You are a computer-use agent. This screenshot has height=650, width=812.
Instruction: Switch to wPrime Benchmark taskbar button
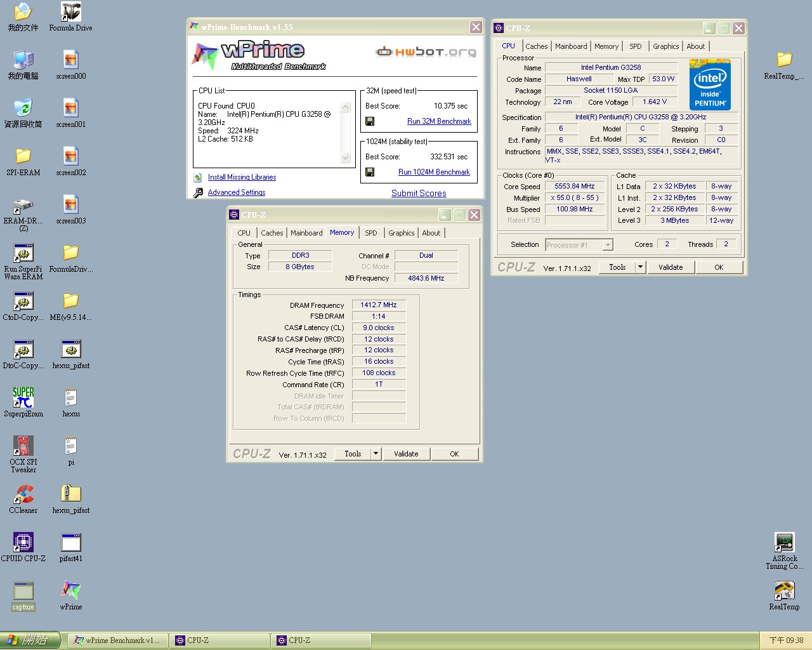point(117,640)
